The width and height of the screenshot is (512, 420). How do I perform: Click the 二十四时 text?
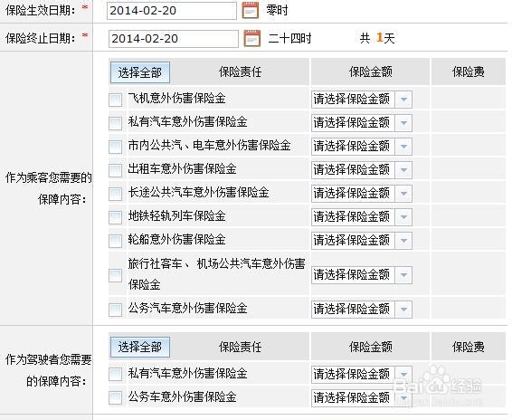point(289,39)
